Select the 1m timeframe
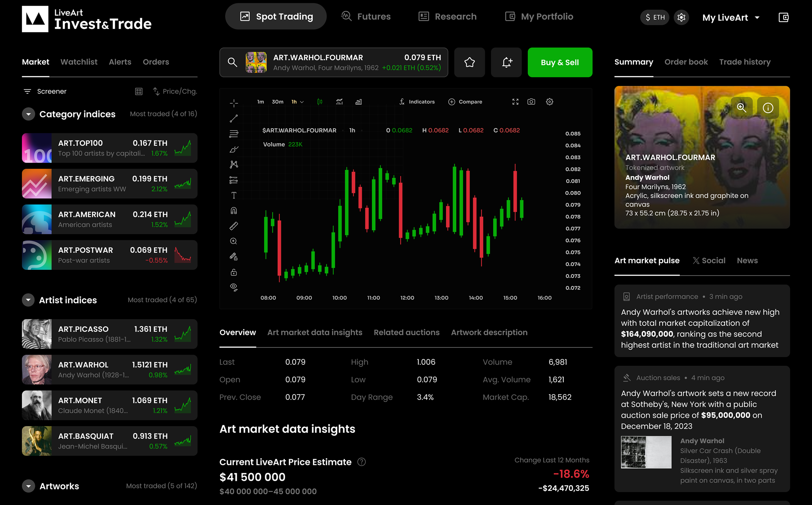812x505 pixels. 260,102
